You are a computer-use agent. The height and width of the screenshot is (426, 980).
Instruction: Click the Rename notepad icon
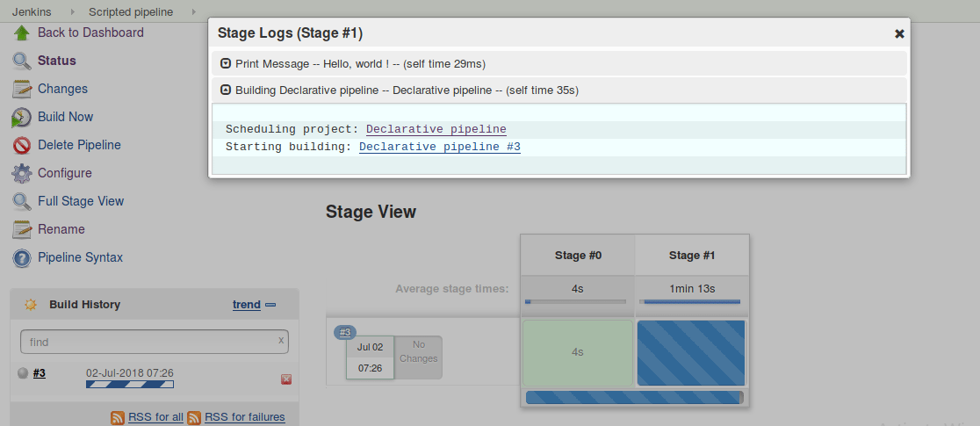(x=21, y=229)
